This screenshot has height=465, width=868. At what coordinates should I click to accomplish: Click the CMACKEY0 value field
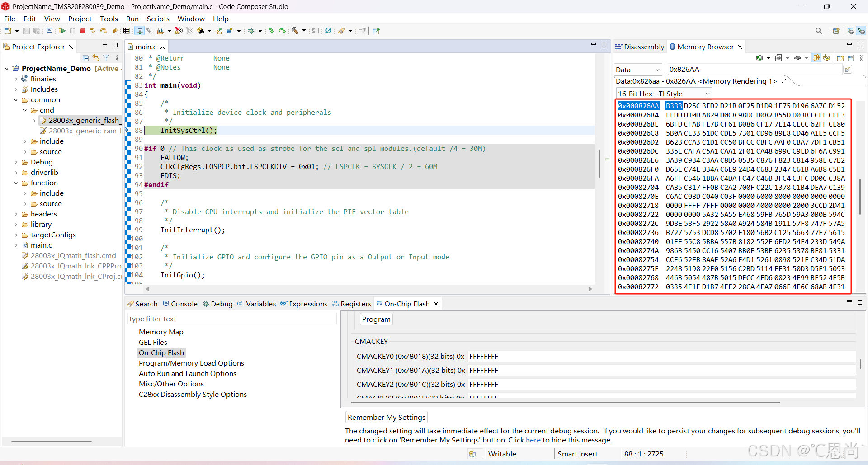(662, 357)
